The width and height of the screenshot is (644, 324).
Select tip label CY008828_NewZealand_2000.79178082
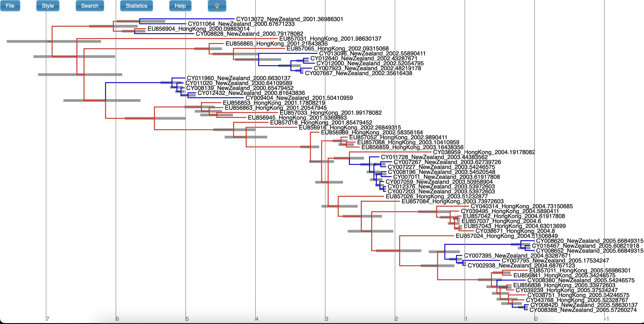tap(250, 34)
